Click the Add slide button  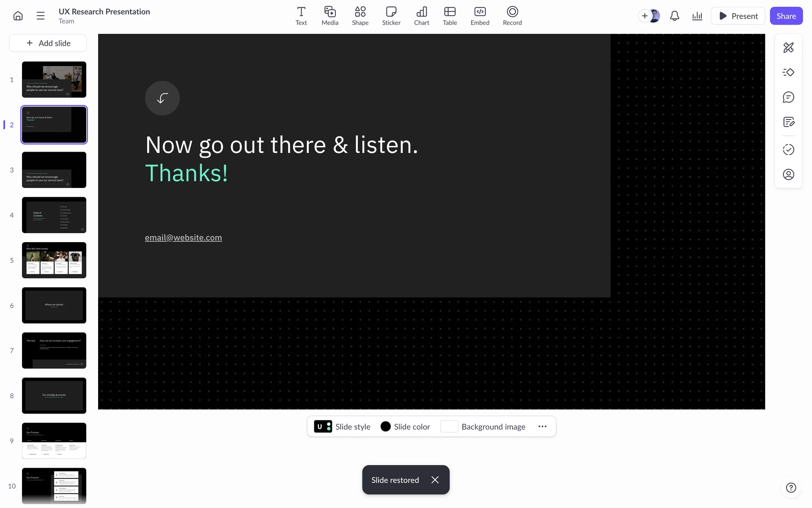48,43
